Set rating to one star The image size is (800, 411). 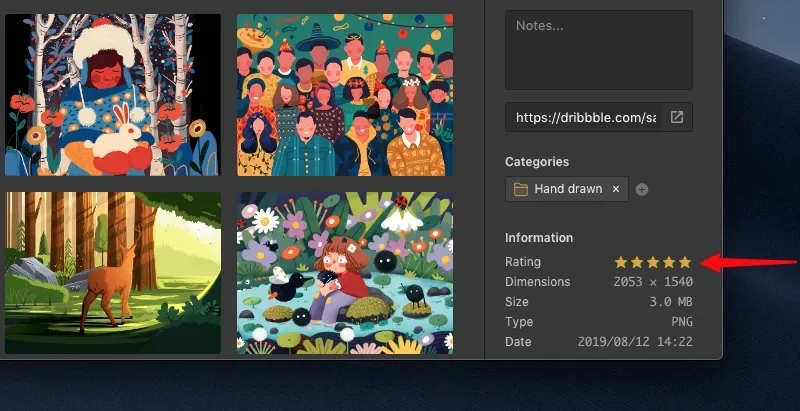click(x=620, y=262)
